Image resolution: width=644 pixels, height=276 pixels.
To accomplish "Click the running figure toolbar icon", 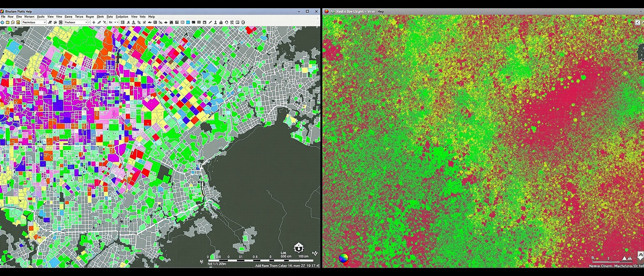I will tap(128, 23).
